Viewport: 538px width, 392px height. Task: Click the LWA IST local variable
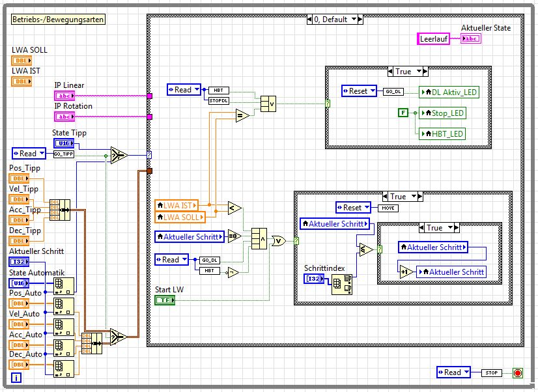[x=177, y=205]
